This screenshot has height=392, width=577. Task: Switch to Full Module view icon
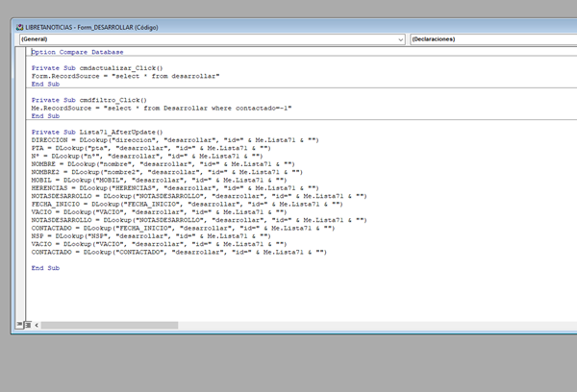(28, 325)
